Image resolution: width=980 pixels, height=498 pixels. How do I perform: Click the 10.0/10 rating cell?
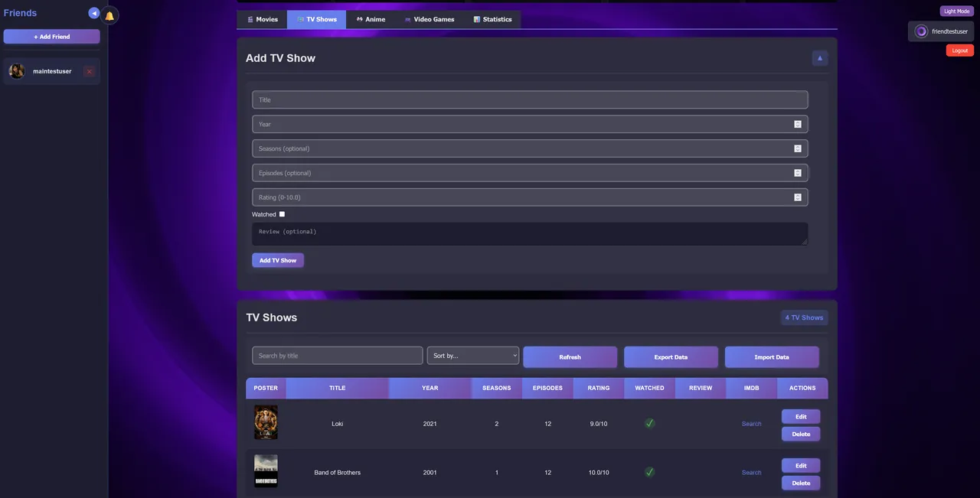coord(599,473)
